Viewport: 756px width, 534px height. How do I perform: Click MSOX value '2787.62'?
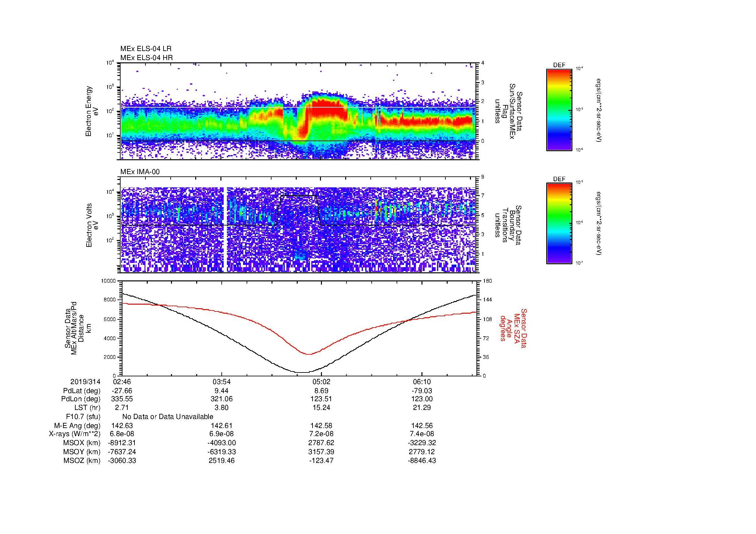pos(321,443)
